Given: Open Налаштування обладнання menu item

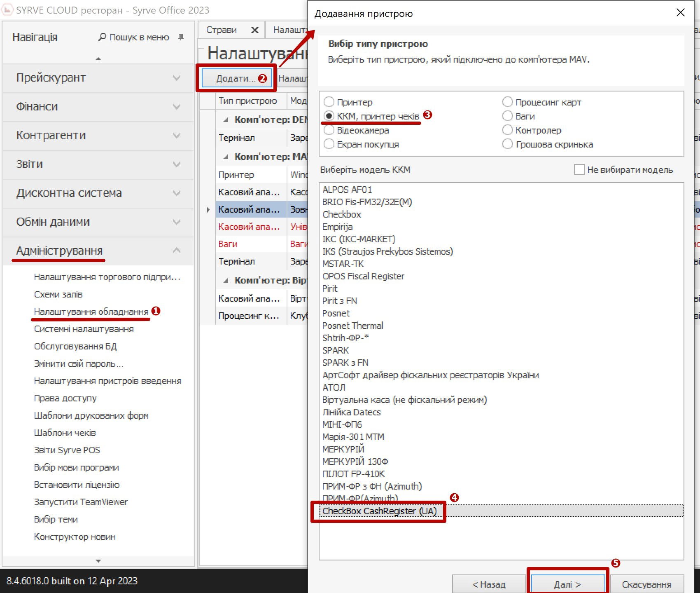Looking at the screenshot, I should 91,312.
